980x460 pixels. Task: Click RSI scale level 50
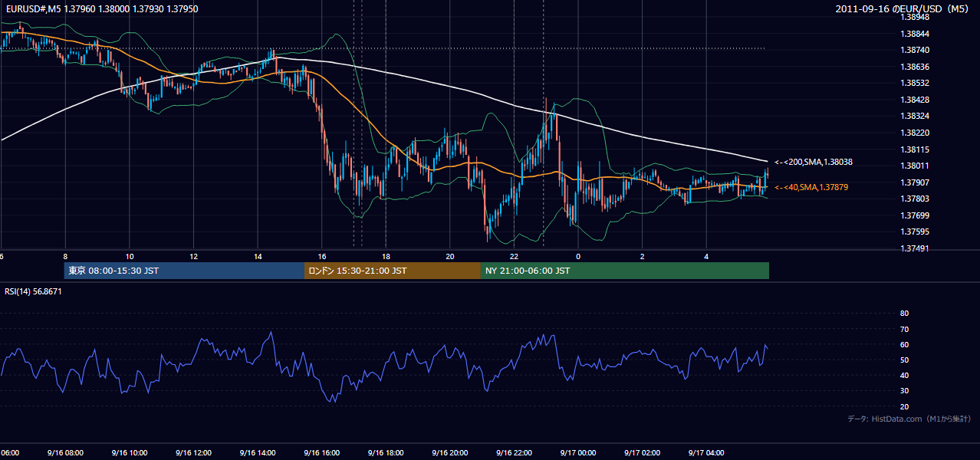coord(904,360)
